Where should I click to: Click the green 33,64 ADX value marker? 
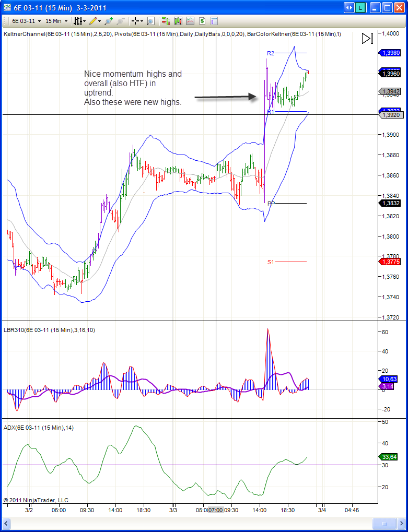[388, 457]
